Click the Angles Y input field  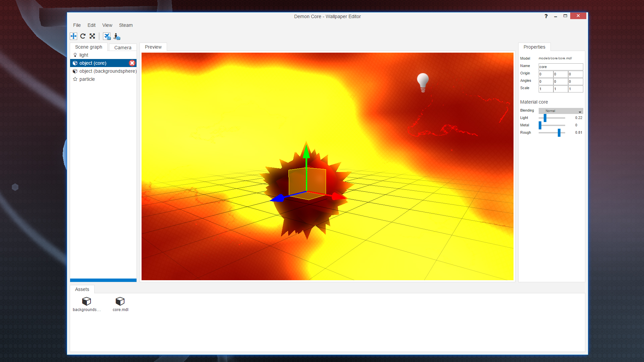point(560,81)
